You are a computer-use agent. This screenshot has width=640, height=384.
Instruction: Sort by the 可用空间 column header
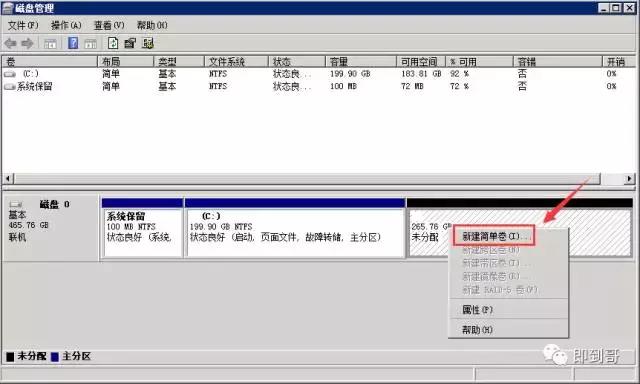pos(421,62)
